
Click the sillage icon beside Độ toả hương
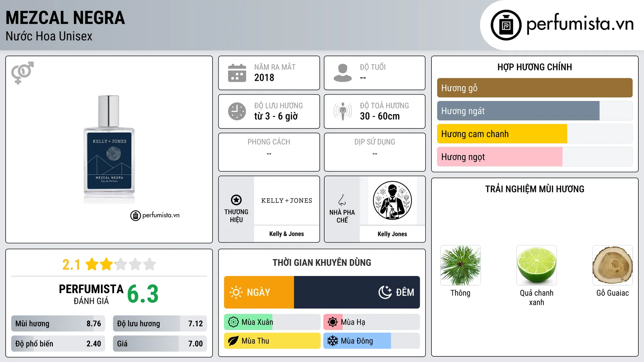[x=343, y=111]
